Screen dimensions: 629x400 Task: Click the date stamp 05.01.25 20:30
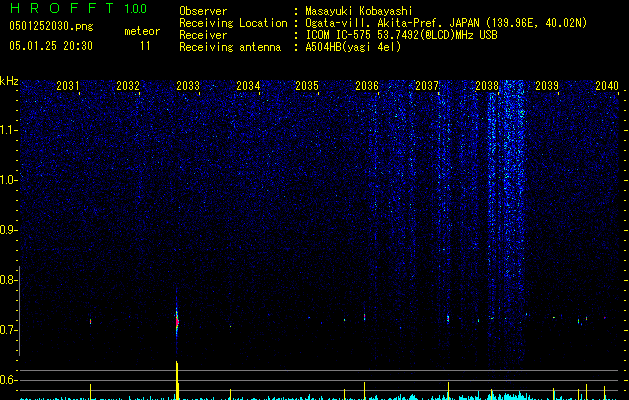(x=51, y=46)
